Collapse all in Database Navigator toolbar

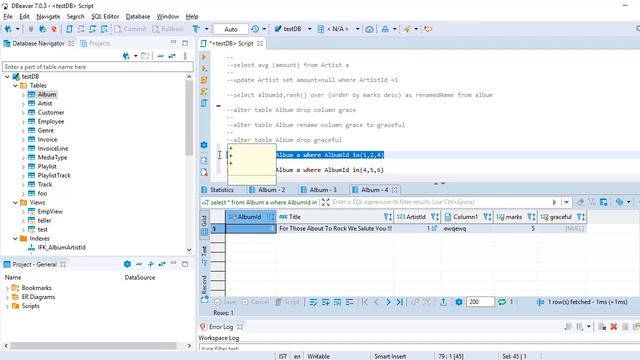[160, 56]
